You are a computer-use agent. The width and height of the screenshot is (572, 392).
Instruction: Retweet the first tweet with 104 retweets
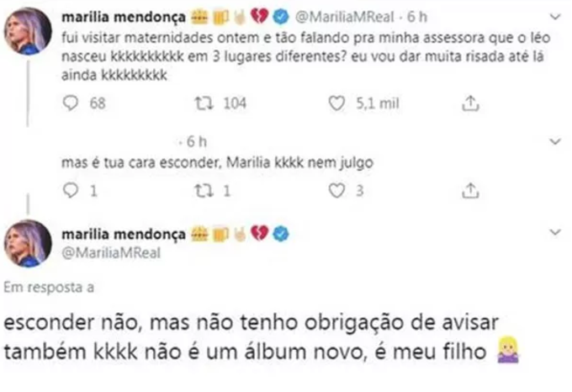[x=203, y=103]
